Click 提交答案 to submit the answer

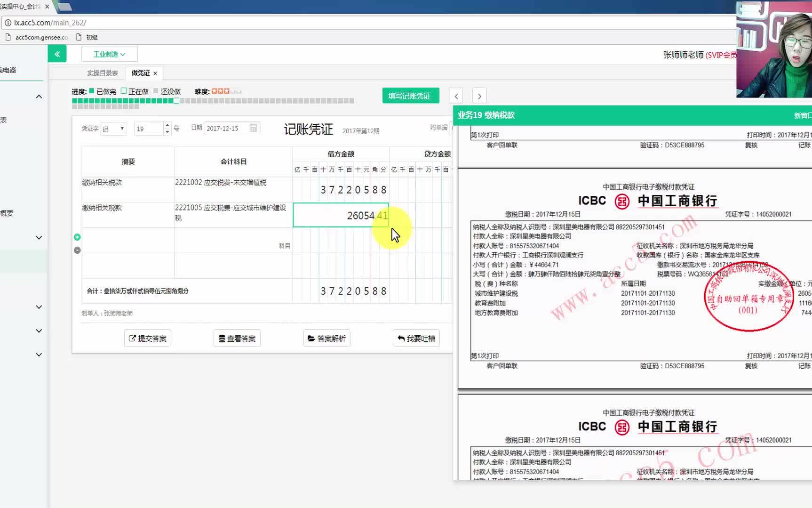click(x=147, y=338)
